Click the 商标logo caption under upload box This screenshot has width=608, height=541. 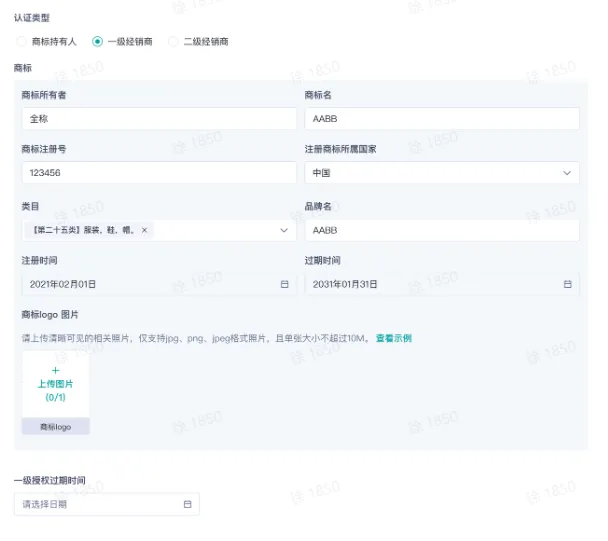click(55, 427)
